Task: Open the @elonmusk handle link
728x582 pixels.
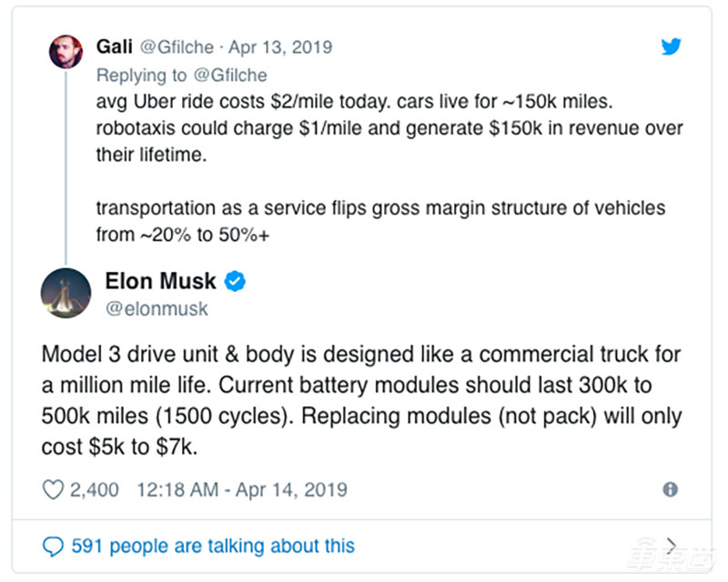Action: (158, 308)
